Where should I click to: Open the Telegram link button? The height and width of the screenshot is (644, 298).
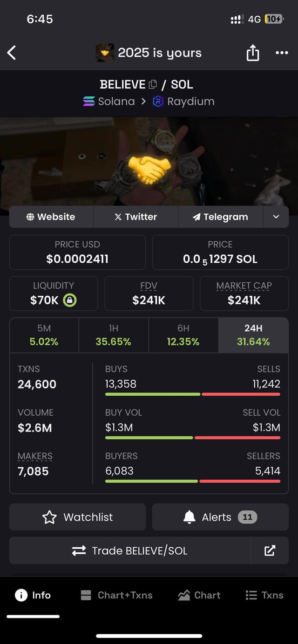[220, 217]
